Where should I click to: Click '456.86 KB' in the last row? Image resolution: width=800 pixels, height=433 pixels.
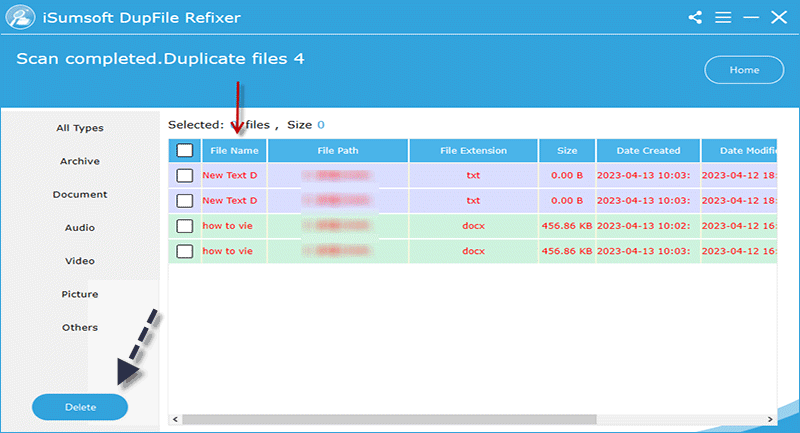(x=567, y=251)
